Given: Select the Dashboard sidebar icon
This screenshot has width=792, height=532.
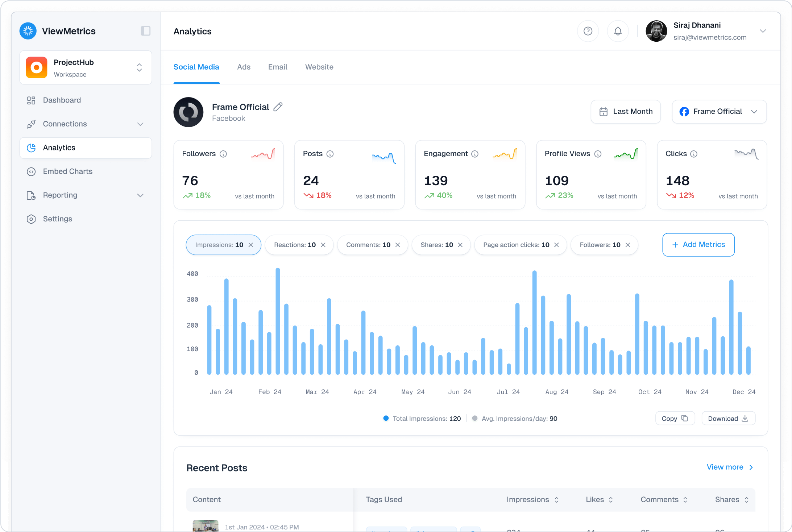Looking at the screenshot, I should (32, 100).
